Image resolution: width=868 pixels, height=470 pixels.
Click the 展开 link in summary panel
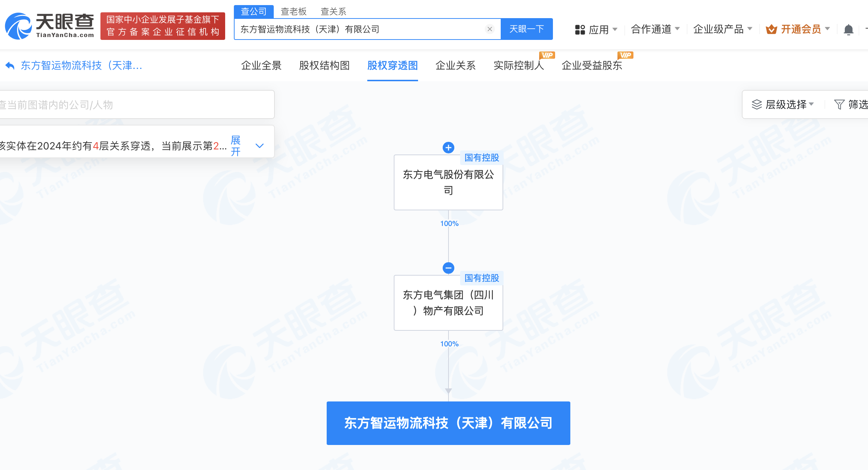[x=236, y=145]
